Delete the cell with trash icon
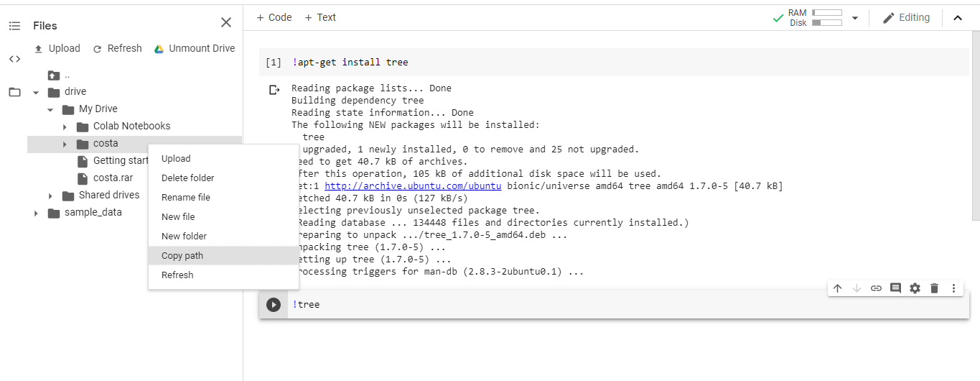 (x=934, y=288)
